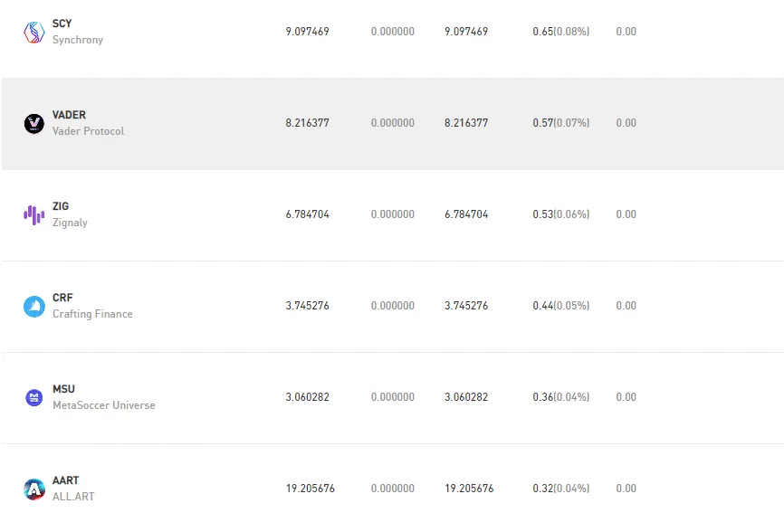Open the SCY ticker label
The width and height of the screenshot is (784, 532).
click(x=62, y=24)
